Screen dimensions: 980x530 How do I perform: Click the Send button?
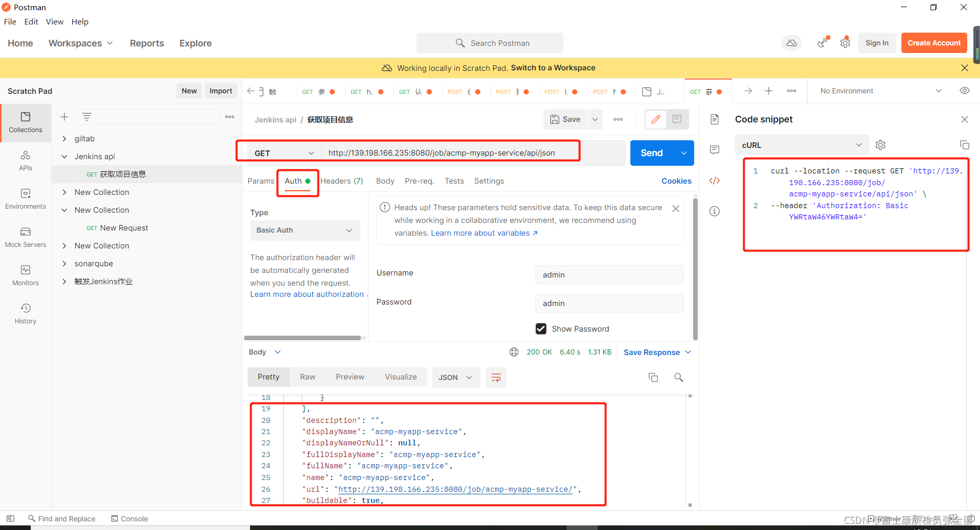(651, 153)
